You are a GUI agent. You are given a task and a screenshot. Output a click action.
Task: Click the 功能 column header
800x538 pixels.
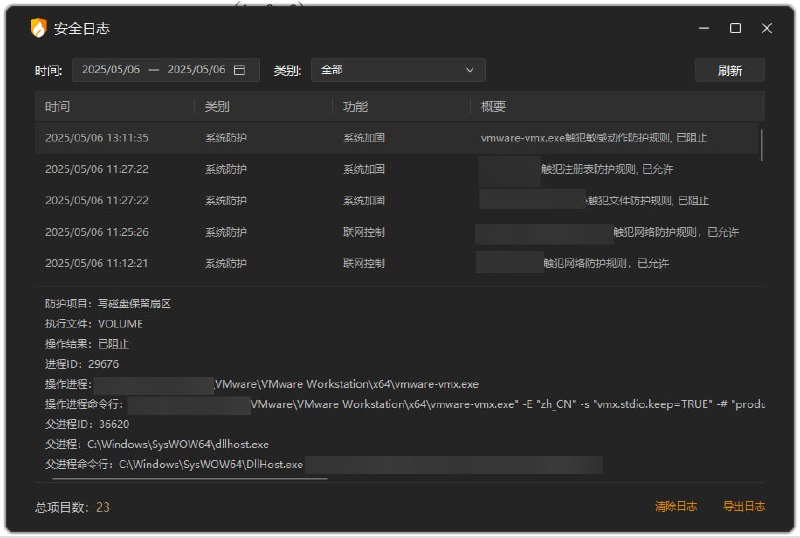pyautogui.click(x=355, y=107)
